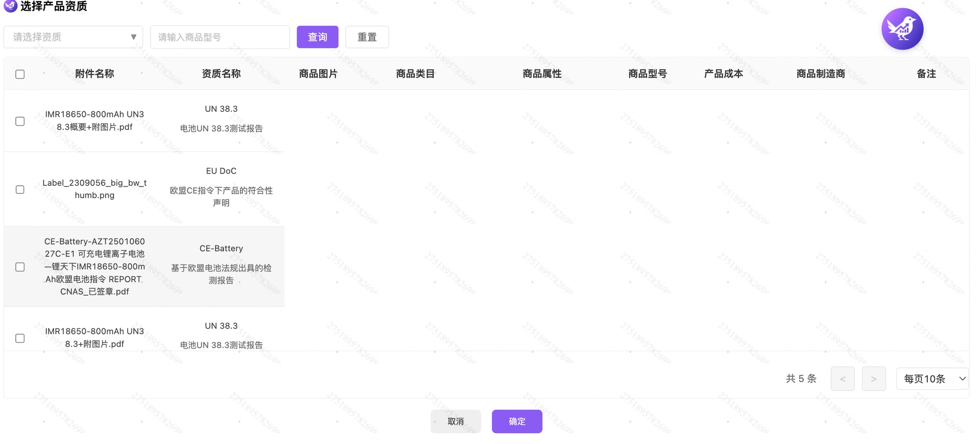Go to next page with > button

point(874,379)
